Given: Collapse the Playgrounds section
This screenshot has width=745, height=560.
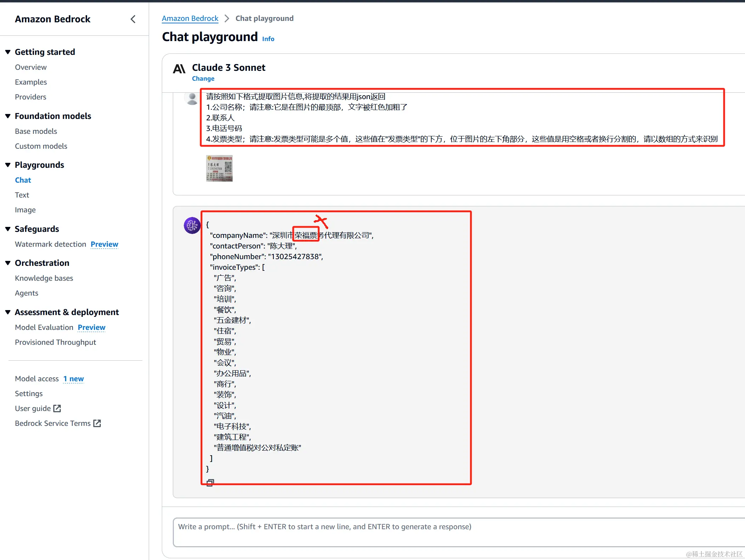Looking at the screenshot, I should pyautogui.click(x=8, y=165).
